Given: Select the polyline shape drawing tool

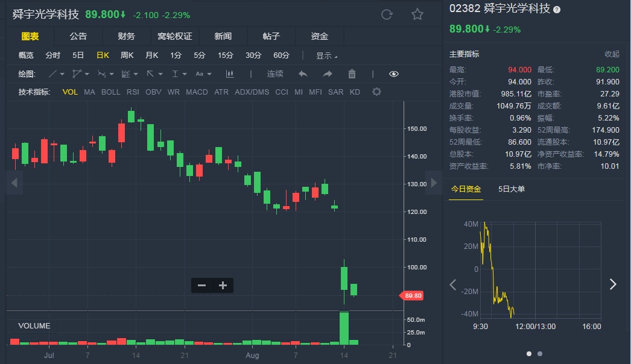Looking at the screenshot, I should [77, 74].
